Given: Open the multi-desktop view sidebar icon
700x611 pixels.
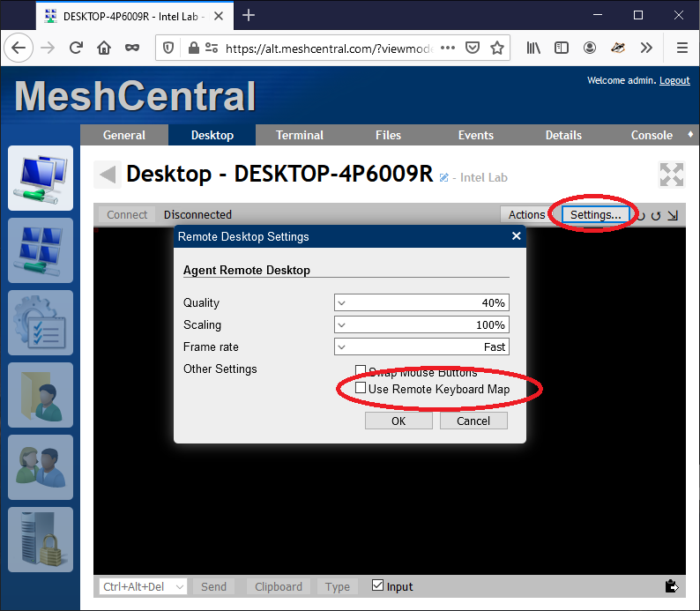Looking at the screenshot, I should coord(41,250).
